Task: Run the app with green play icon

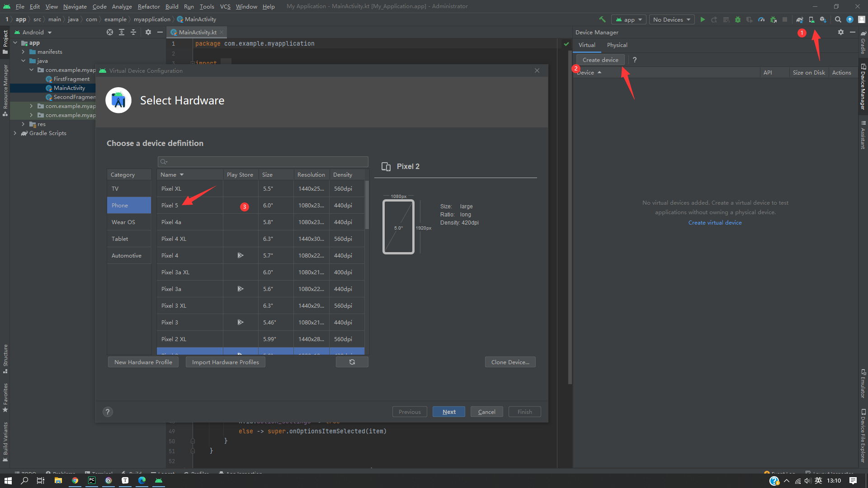Action: (x=703, y=19)
